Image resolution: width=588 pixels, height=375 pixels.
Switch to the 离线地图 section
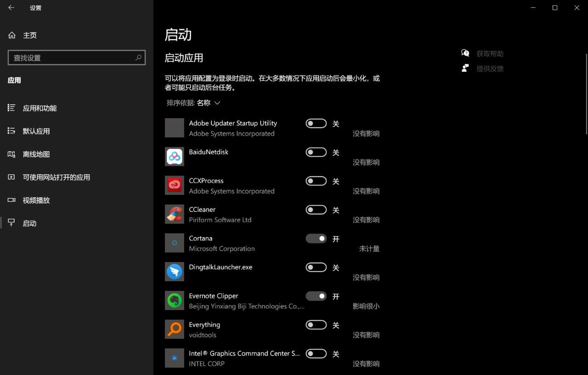click(36, 154)
